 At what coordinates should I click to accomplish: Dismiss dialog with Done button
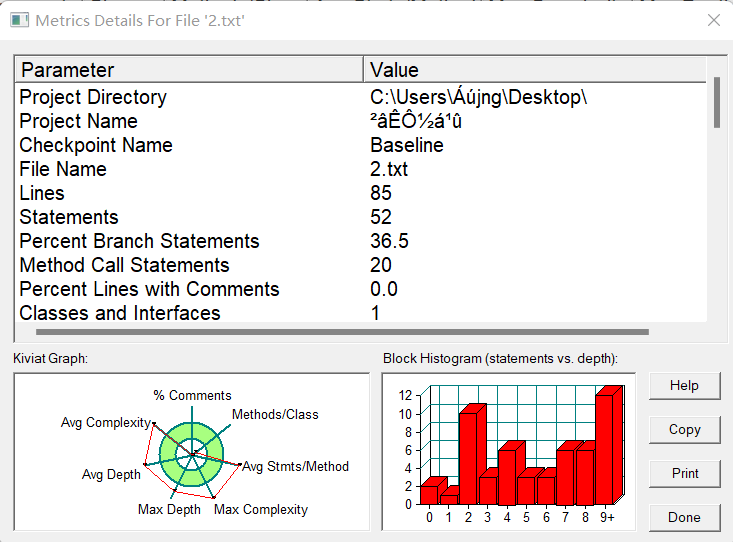pyautogui.click(x=684, y=517)
